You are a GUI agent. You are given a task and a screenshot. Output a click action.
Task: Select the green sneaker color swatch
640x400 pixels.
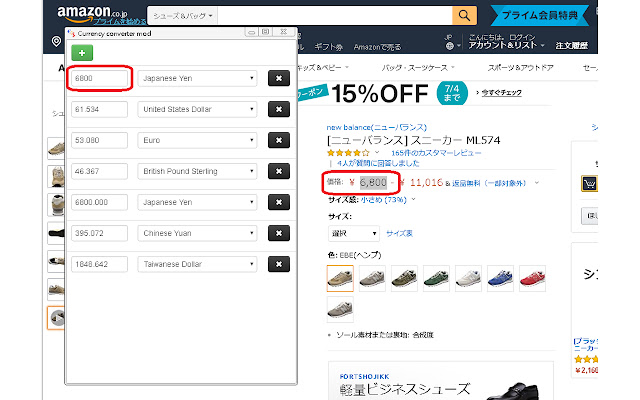pos(436,278)
